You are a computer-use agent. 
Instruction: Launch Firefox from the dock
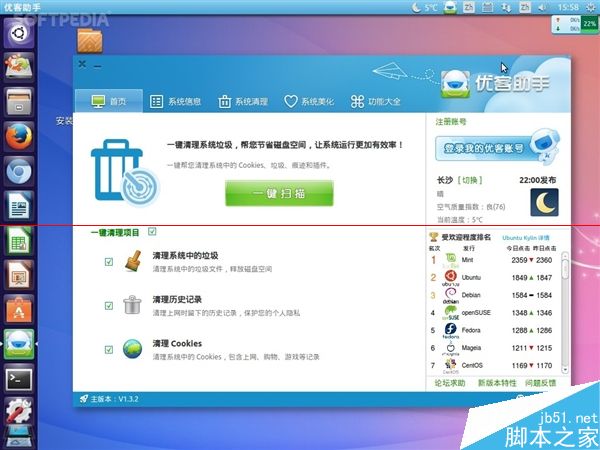click(x=19, y=137)
